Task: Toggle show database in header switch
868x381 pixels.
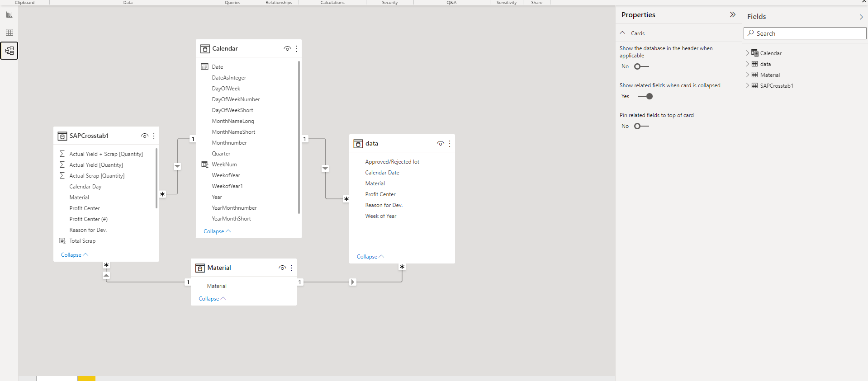Action: click(641, 66)
